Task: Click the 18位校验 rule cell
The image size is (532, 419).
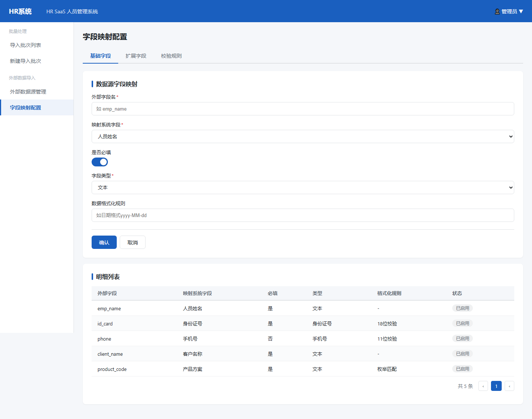Action: (387, 324)
